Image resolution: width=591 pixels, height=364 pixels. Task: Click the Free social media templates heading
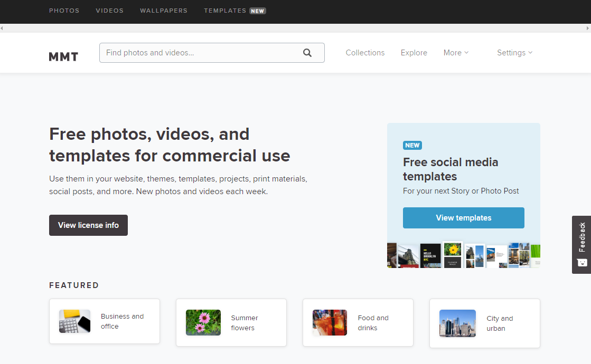click(451, 169)
